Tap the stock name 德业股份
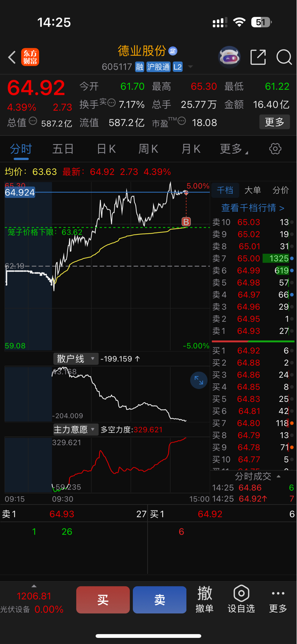This screenshot has width=297, height=644. [142, 51]
